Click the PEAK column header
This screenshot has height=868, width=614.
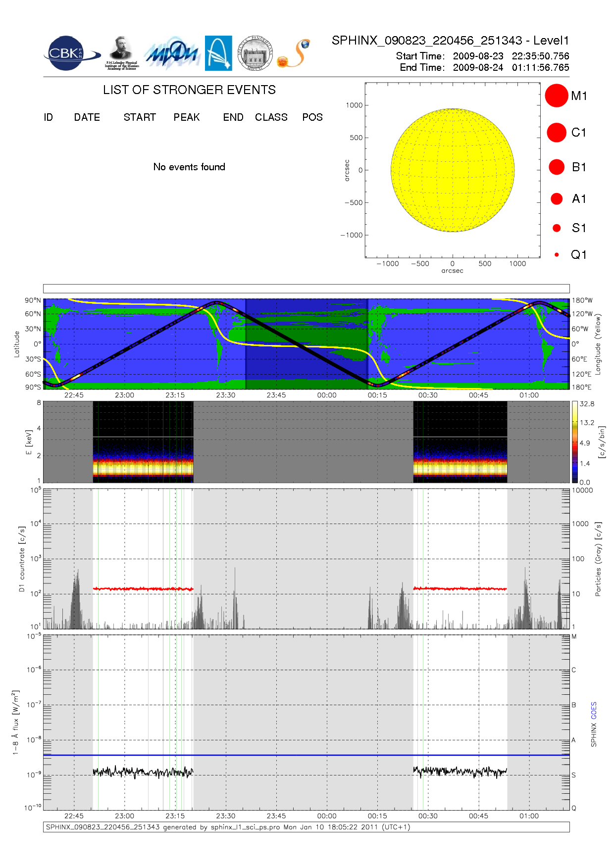(187, 117)
